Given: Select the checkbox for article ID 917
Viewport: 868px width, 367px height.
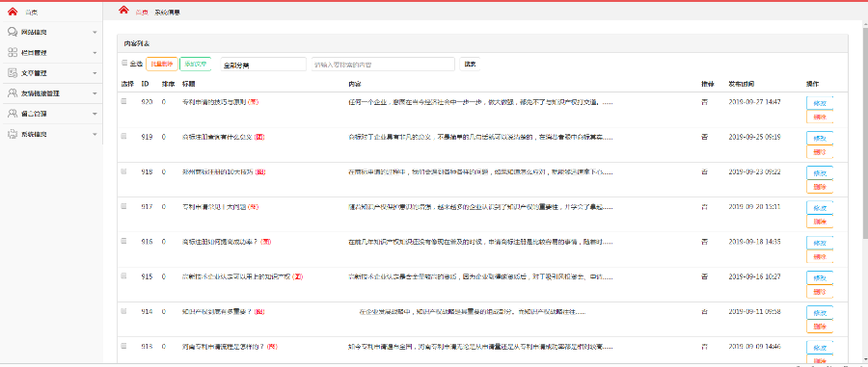Looking at the screenshot, I should (x=124, y=206).
